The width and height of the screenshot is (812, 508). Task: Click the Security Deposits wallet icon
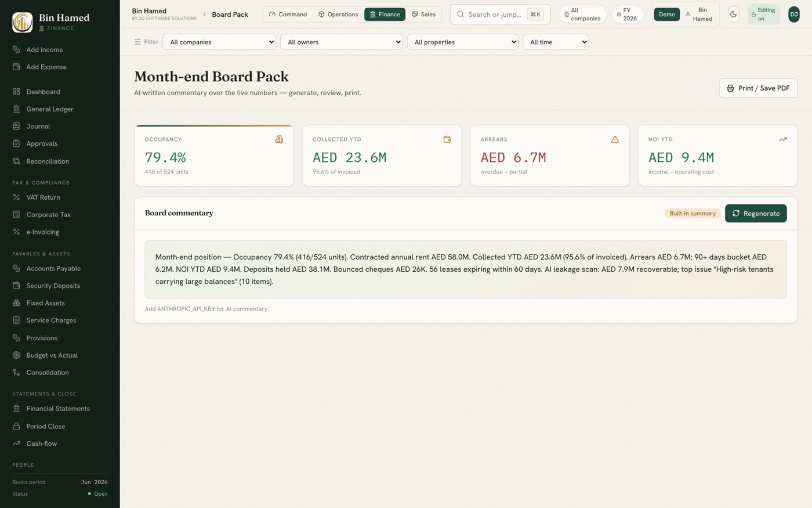click(x=16, y=286)
